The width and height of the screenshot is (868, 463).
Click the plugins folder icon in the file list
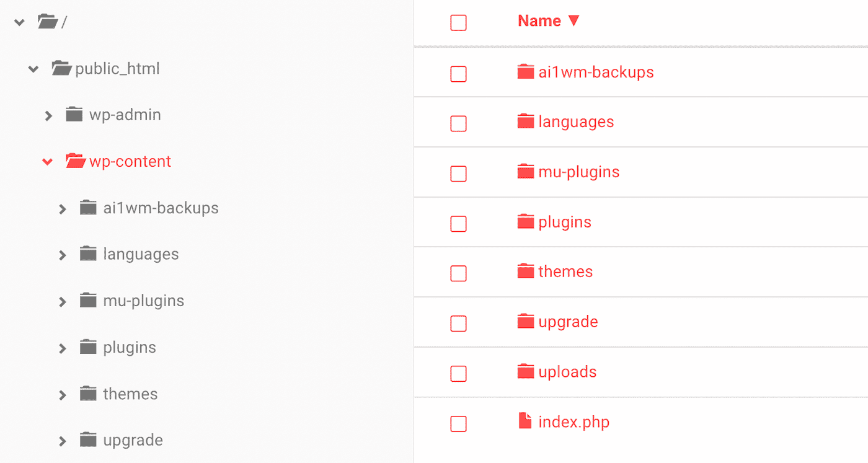(x=525, y=221)
